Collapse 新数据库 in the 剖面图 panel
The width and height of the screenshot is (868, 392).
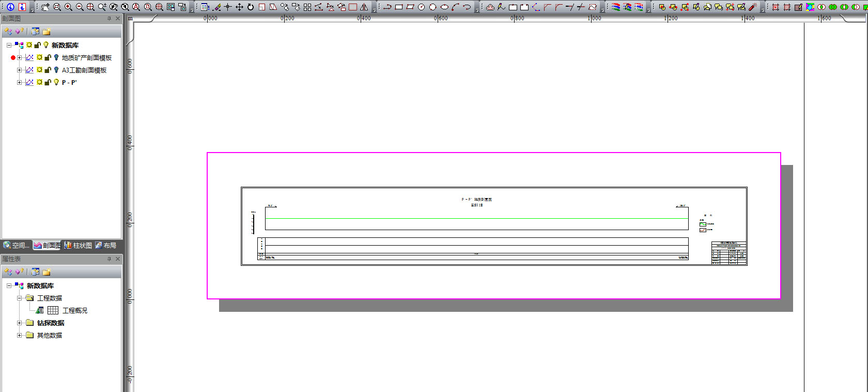click(x=9, y=45)
